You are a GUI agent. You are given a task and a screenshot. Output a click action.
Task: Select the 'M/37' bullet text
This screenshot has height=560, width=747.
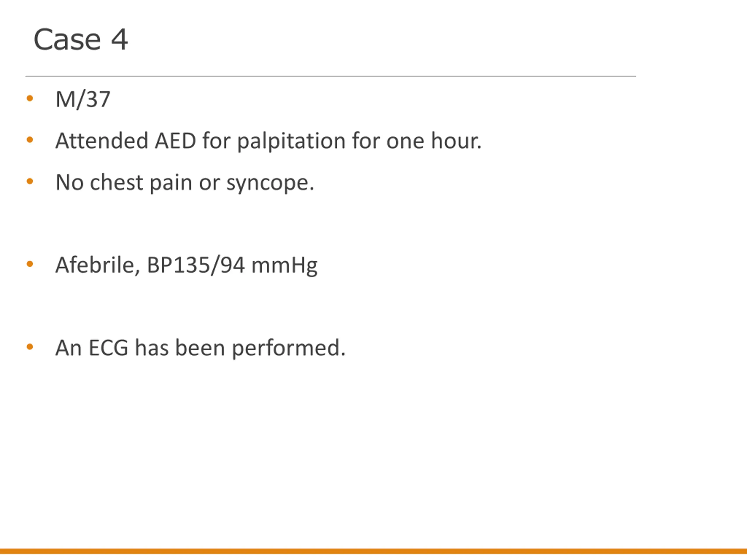pos(83,99)
